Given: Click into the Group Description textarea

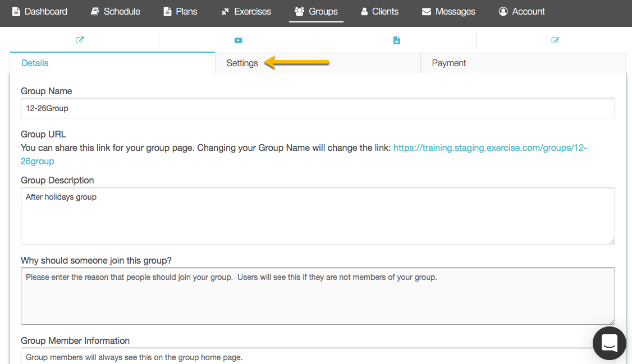Looking at the screenshot, I should point(318,215).
